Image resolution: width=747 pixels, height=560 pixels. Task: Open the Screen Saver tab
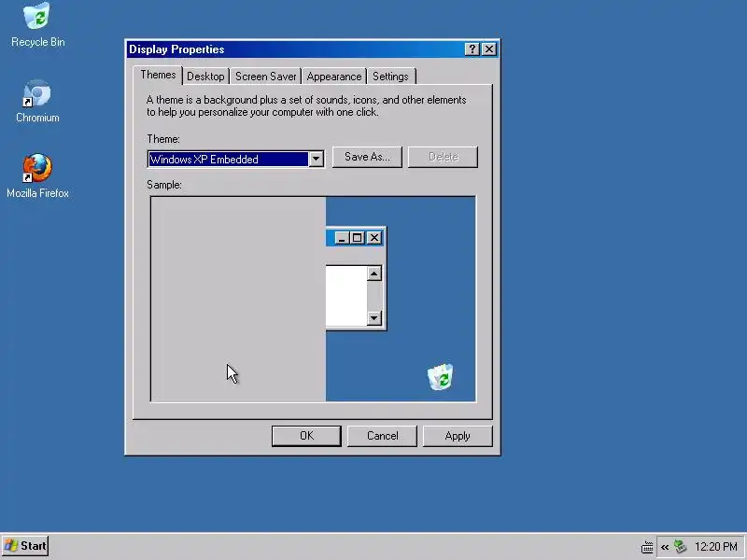[x=265, y=77]
